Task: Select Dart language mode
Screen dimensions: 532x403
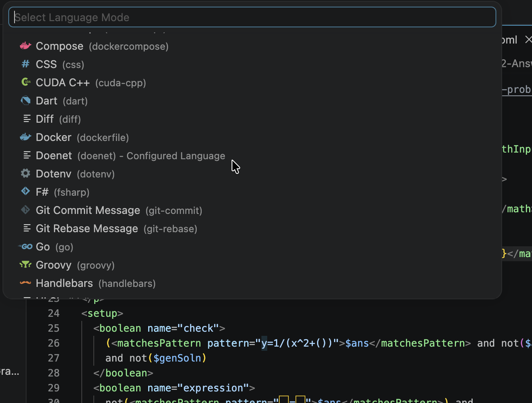Action: [x=252, y=101]
